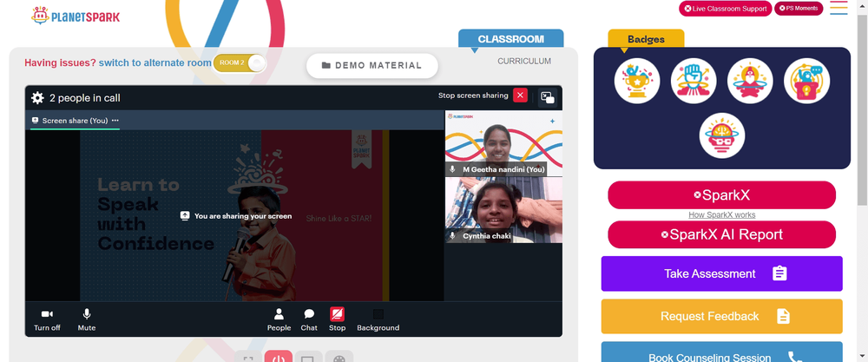Turn off the camera
This screenshot has width=868, height=362.
pos(47,320)
